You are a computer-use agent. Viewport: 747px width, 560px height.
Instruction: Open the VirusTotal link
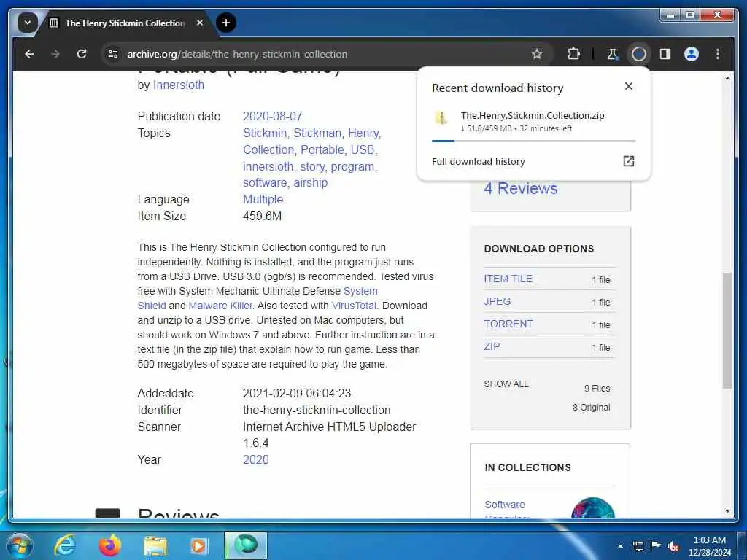[x=354, y=306]
